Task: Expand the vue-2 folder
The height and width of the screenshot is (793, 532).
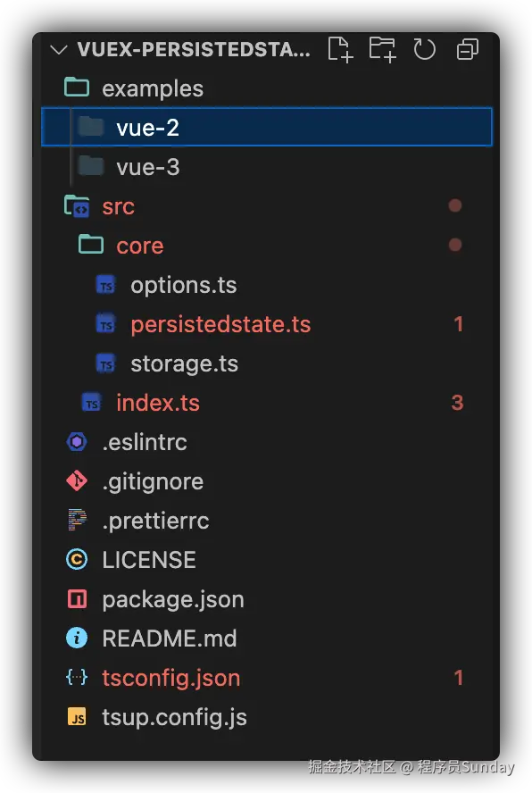Action: pos(267,127)
